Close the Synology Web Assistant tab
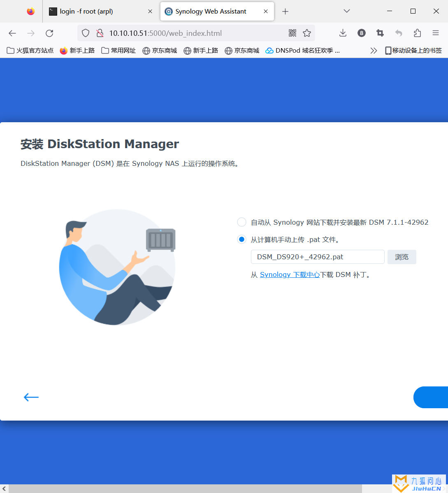Screen dimensions: 448x493 coord(266,12)
